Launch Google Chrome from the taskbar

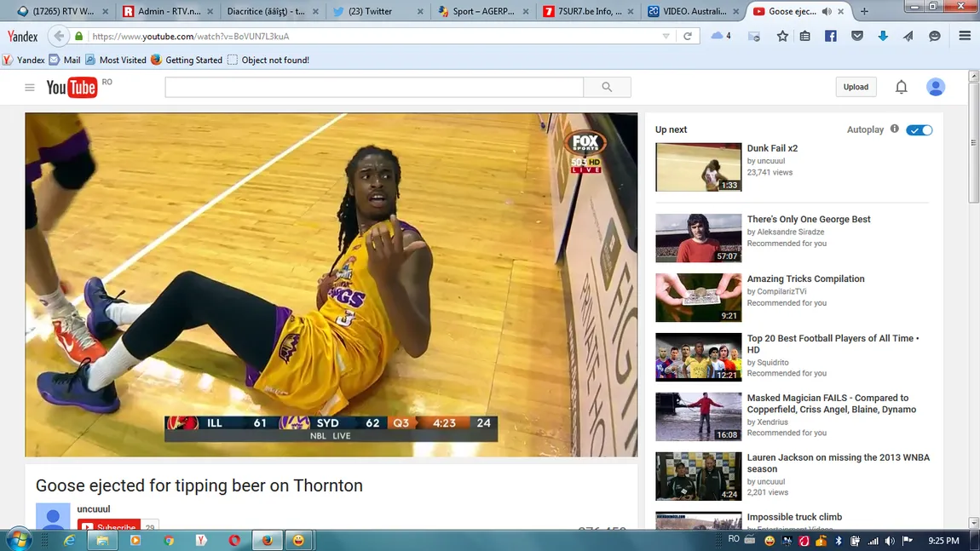(169, 541)
